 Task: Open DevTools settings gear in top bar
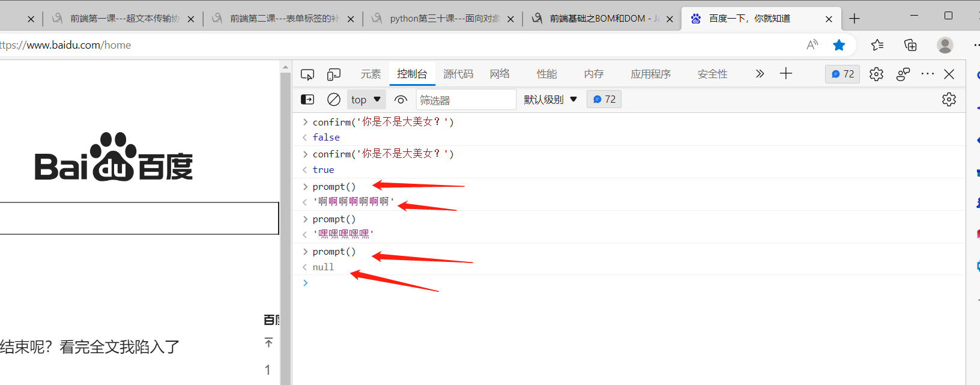point(876,74)
